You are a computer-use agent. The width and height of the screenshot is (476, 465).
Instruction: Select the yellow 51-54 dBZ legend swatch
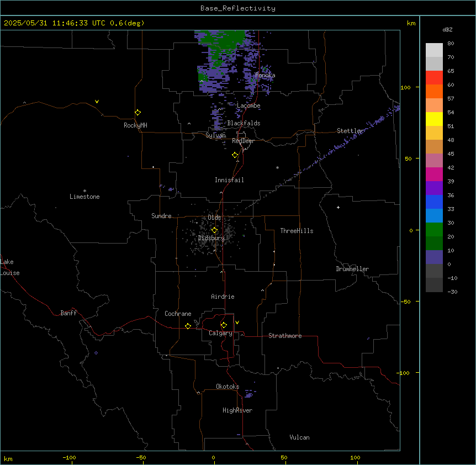434,119
